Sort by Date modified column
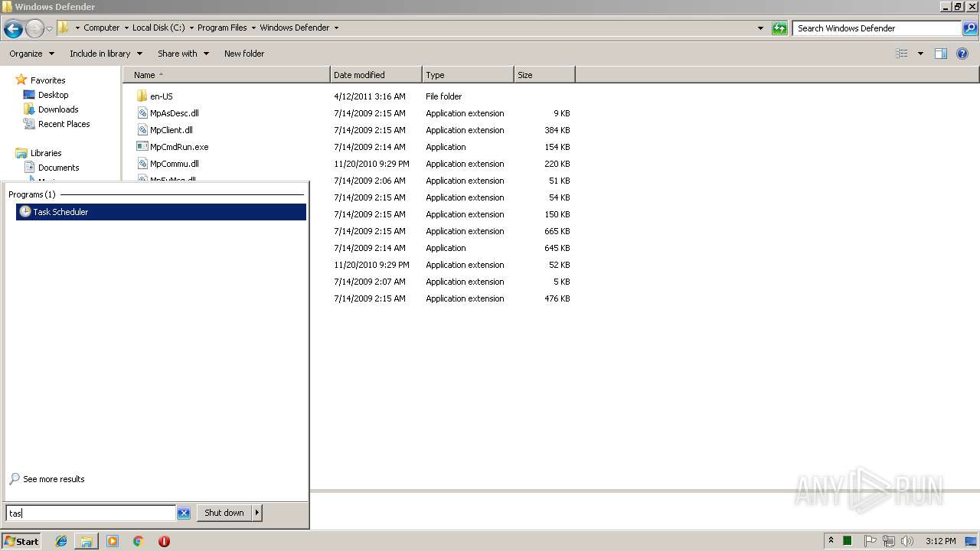 click(376, 75)
